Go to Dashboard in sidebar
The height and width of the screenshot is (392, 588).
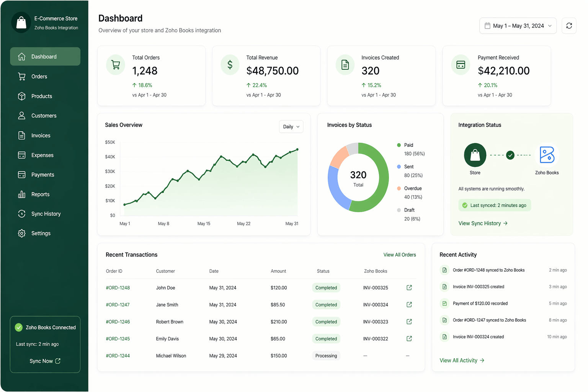(x=45, y=57)
